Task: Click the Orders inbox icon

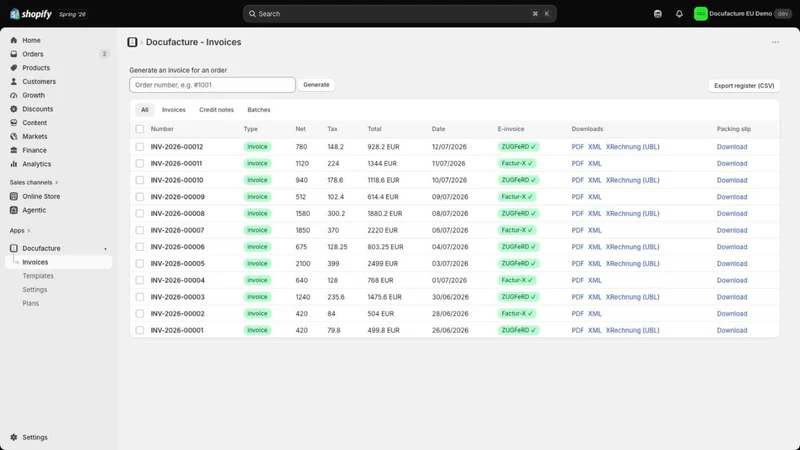Action: 14,54
